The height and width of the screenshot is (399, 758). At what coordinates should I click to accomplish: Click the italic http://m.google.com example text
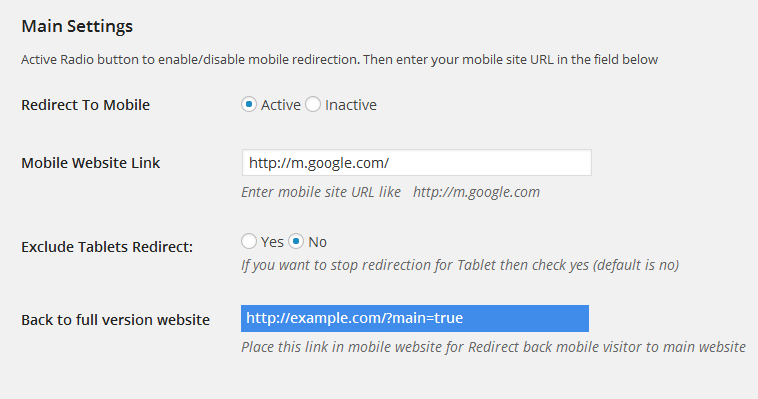(x=476, y=192)
